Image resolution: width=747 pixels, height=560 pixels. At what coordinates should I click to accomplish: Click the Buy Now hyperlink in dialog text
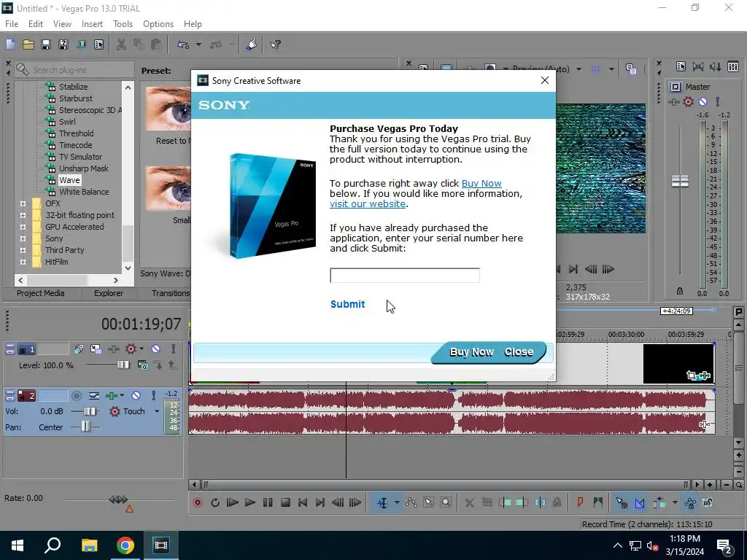point(481,183)
